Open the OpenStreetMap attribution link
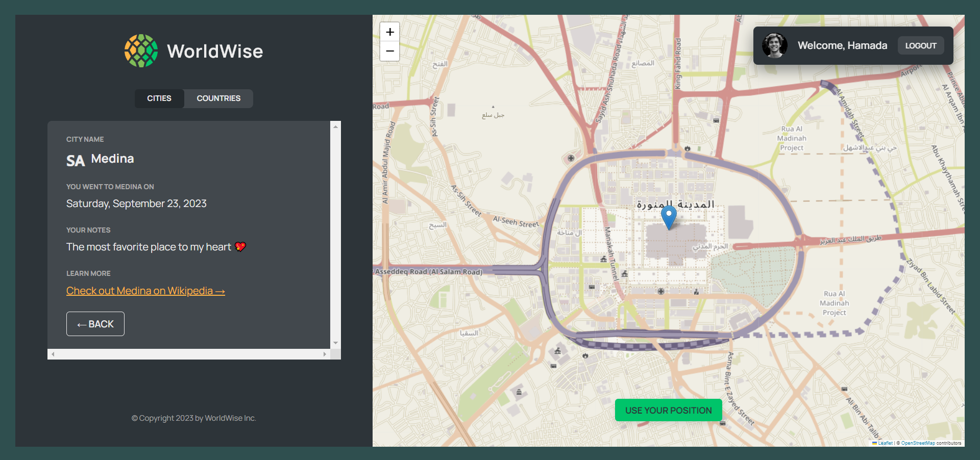Screen dimensions: 980x460 coord(918,443)
